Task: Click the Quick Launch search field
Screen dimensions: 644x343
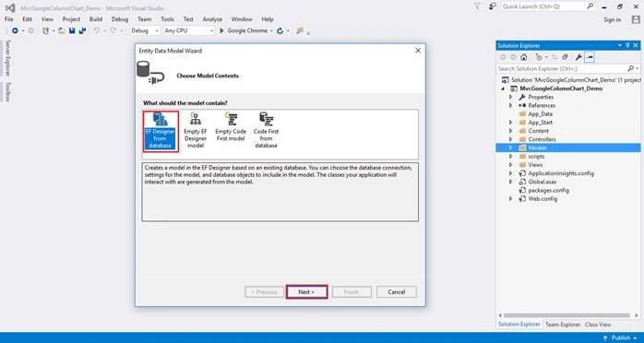Action: coord(547,6)
